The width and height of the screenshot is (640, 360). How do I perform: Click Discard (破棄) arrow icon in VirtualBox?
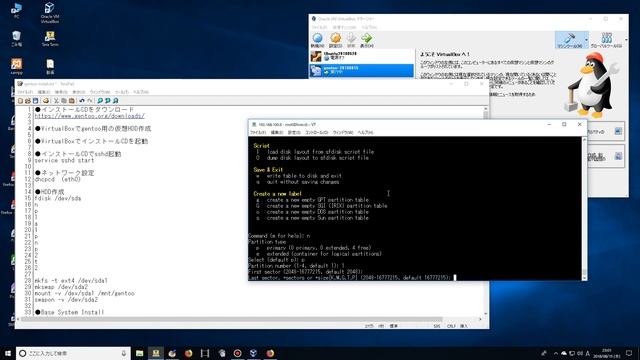tap(351, 40)
